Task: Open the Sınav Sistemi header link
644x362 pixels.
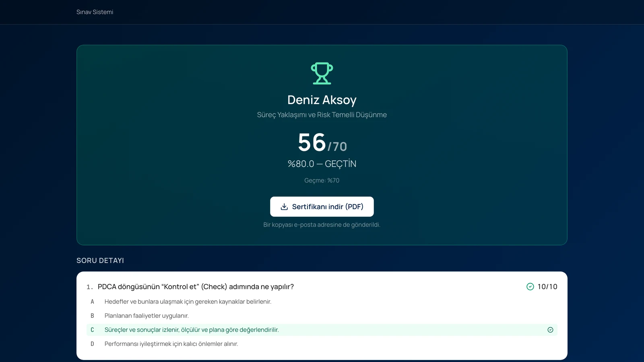Action: 95,12
